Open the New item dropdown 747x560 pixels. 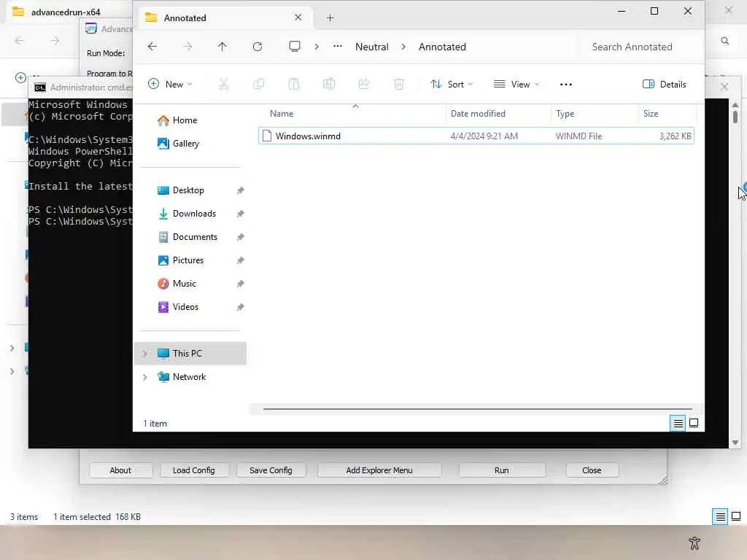(x=170, y=85)
